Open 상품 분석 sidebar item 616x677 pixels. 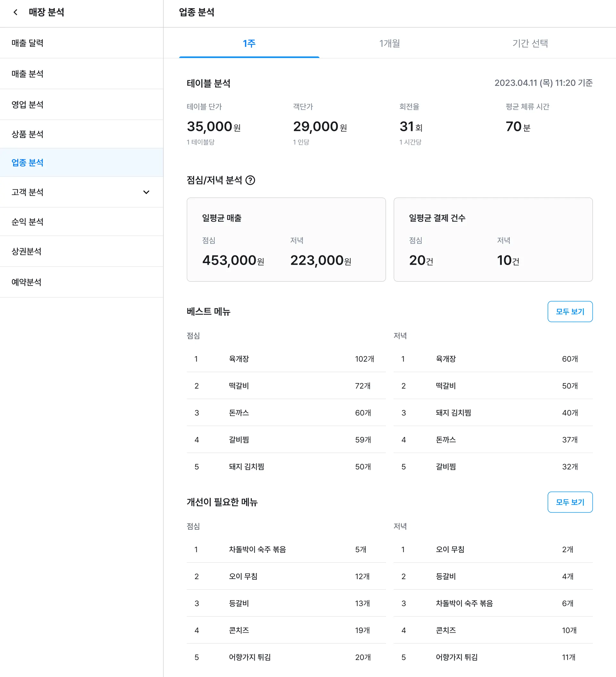point(28,134)
